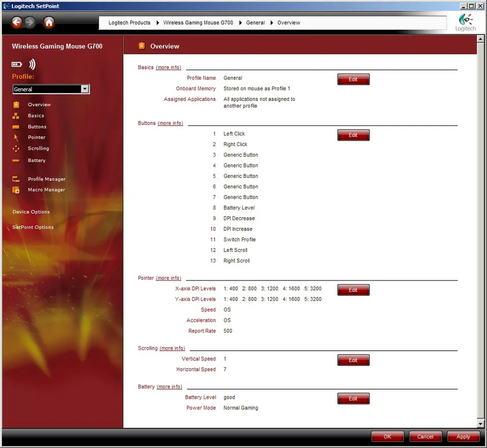Open SetPoint Options in sidebar

[x=33, y=227]
